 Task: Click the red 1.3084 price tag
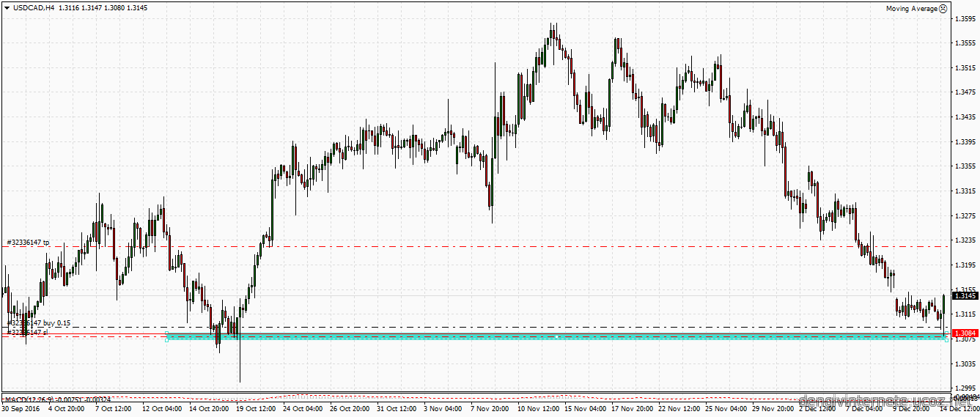pyautogui.click(x=965, y=333)
